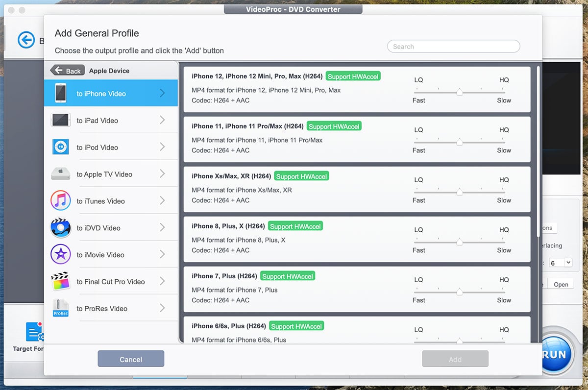588x390 pixels.
Task: Click HQ label on iPhone Xs/Max row
Action: [x=504, y=180]
